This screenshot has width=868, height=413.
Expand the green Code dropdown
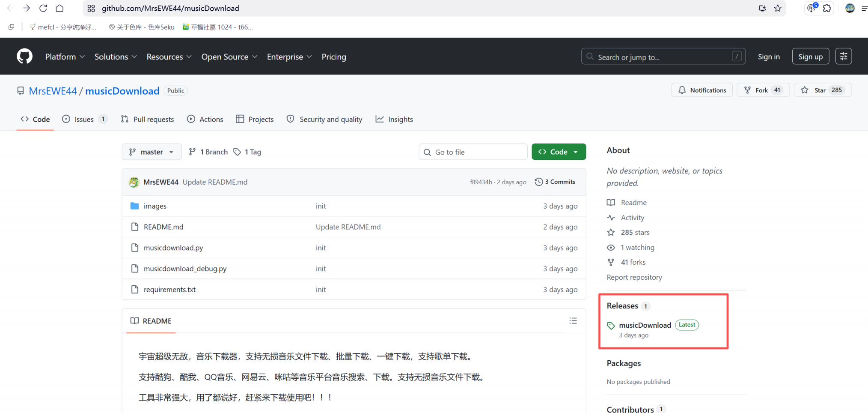559,152
